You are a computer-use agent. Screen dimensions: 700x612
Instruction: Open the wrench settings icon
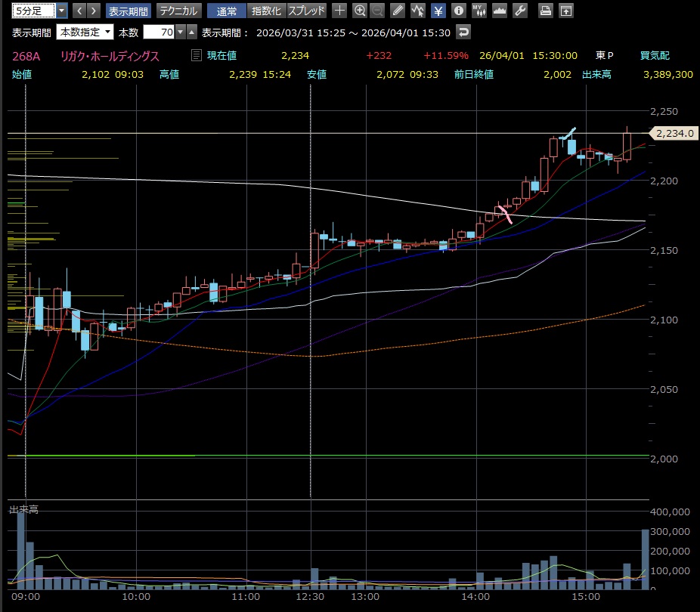coord(519,11)
